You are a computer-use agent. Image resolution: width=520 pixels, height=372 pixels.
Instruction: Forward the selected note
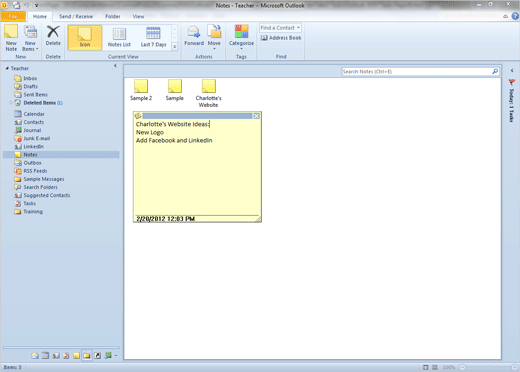coord(194,36)
